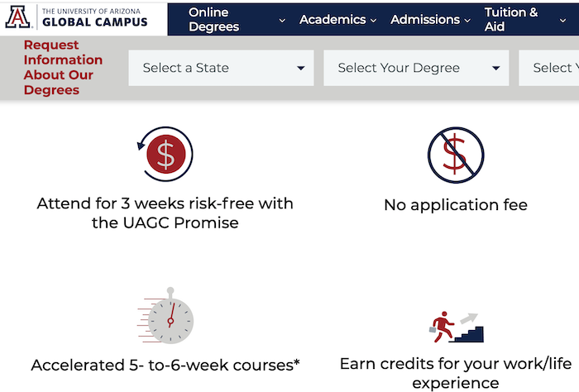Expand the Select a State dropdown
This screenshot has width=579, height=392.
(221, 68)
